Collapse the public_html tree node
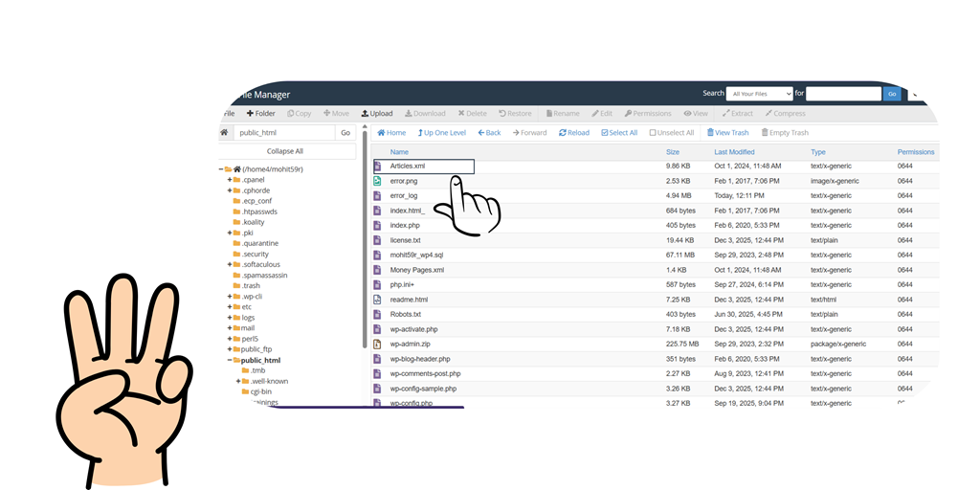Image resolution: width=980 pixels, height=490 pixels. [230, 361]
